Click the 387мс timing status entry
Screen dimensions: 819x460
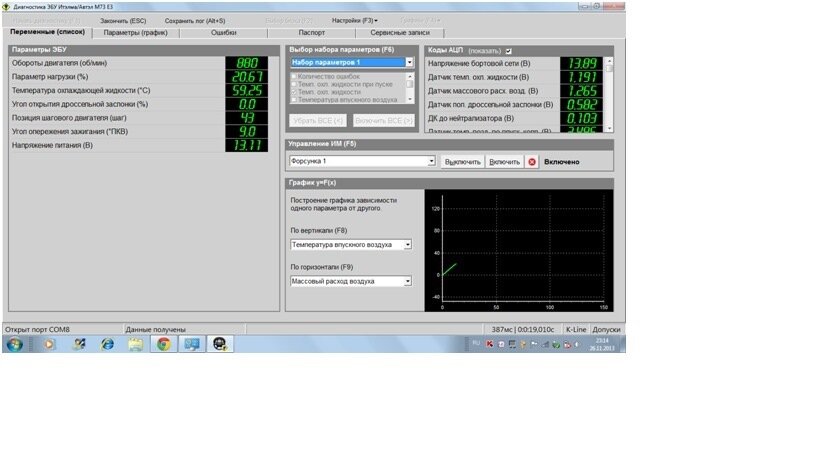point(523,329)
